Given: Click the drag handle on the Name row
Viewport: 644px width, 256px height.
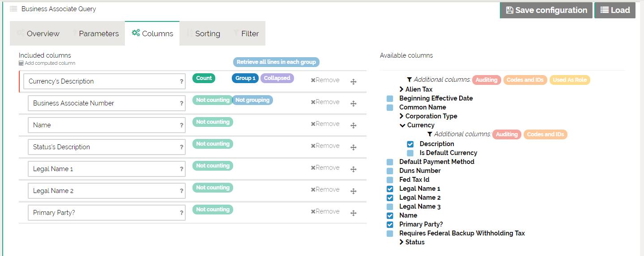Looking at the screenshot, I should coord(353,126).
